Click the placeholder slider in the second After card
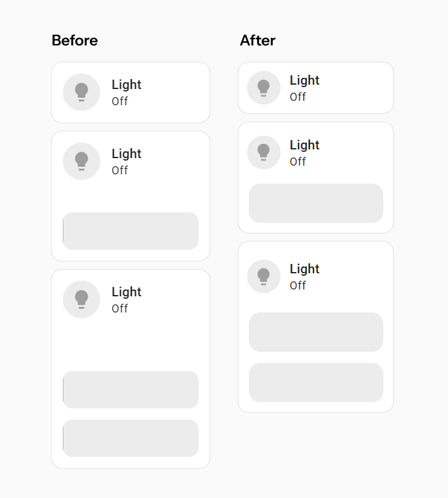The image size is (448, 498). (315, 203)
